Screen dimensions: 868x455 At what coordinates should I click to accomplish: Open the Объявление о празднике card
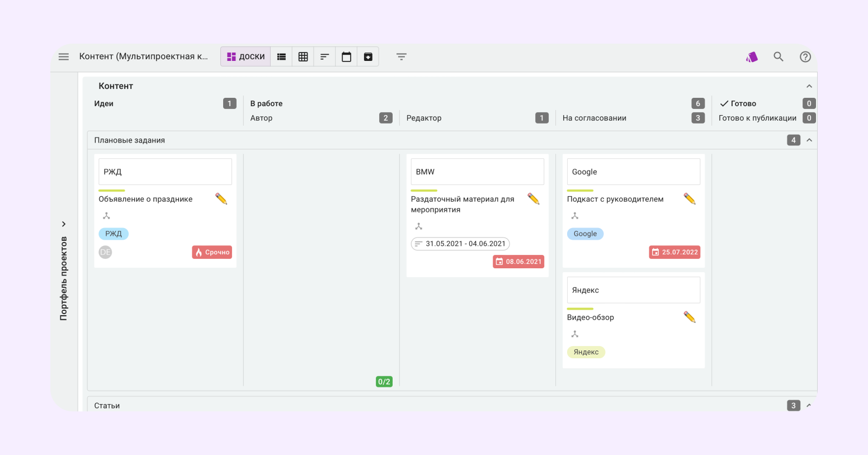145,199
